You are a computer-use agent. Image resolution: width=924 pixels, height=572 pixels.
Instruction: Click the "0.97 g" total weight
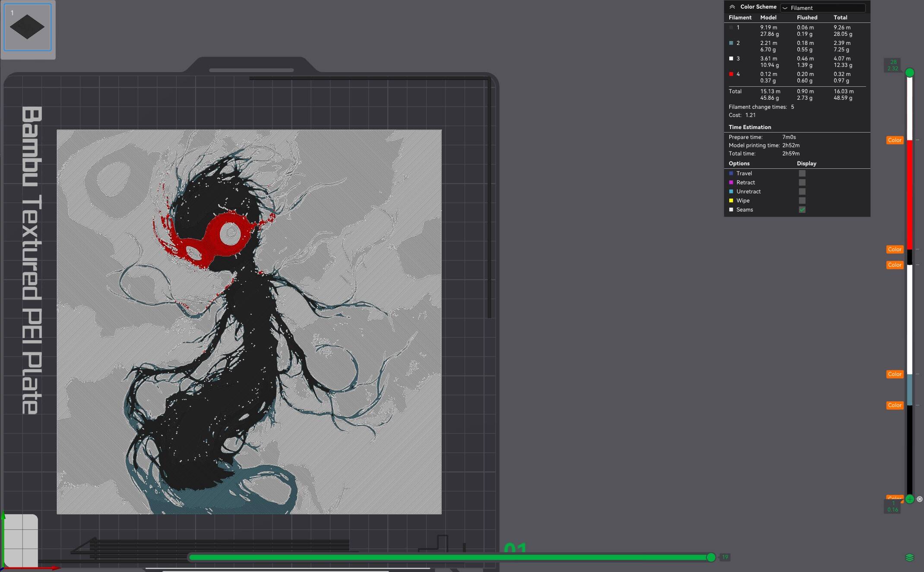coord(841,81)
